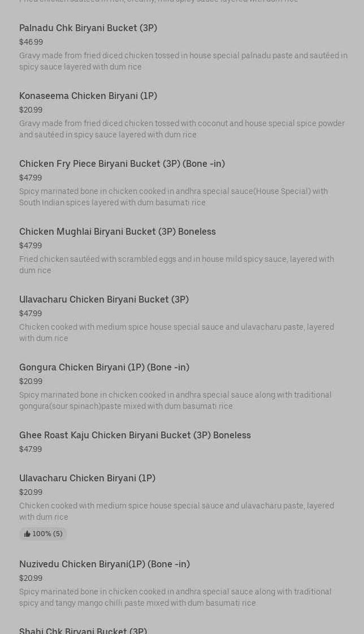Image resolution: width=364 pixels, height=634 pixels.
Task: Click Nuzivedu tangy mango chilli paste description
Action: point(175,597)
